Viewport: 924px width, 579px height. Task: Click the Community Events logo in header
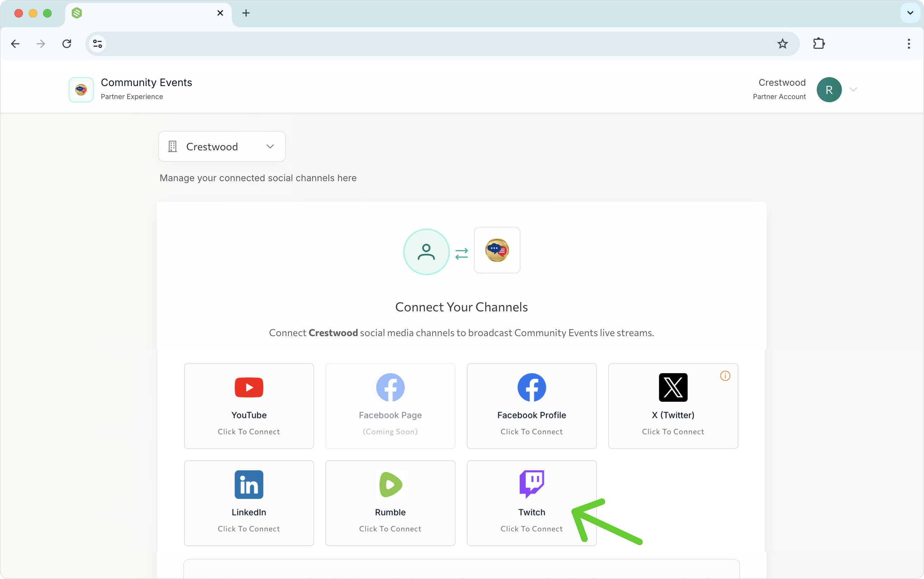81,90
